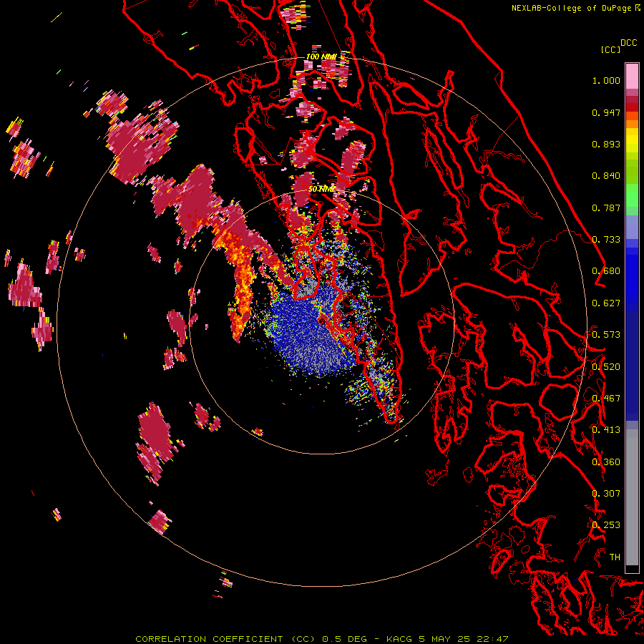Image resolution: width=644 pixels, height=644 pixels.
Task: Click the 1.000 scale value
Action: point(606,80)
